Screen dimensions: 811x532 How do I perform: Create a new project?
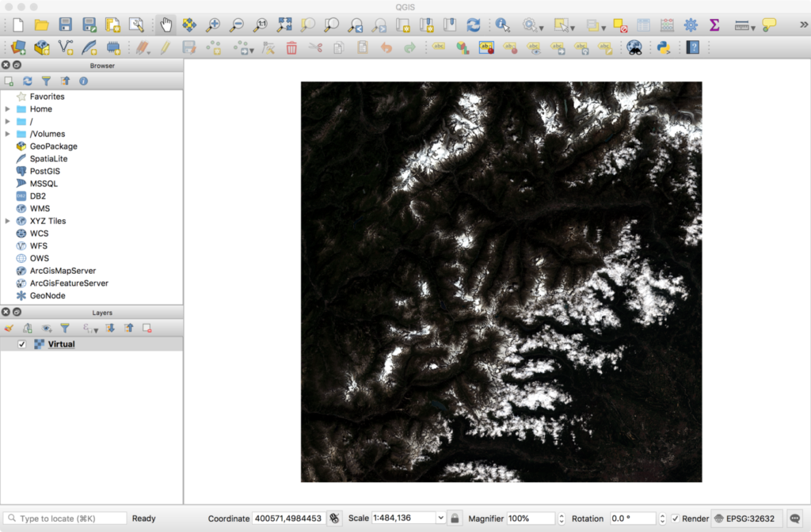18,25
